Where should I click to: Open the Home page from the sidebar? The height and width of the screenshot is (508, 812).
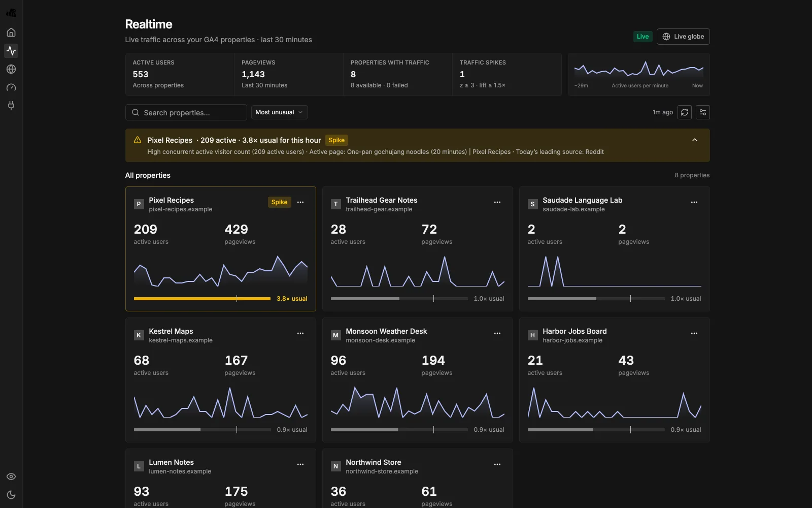11,33
